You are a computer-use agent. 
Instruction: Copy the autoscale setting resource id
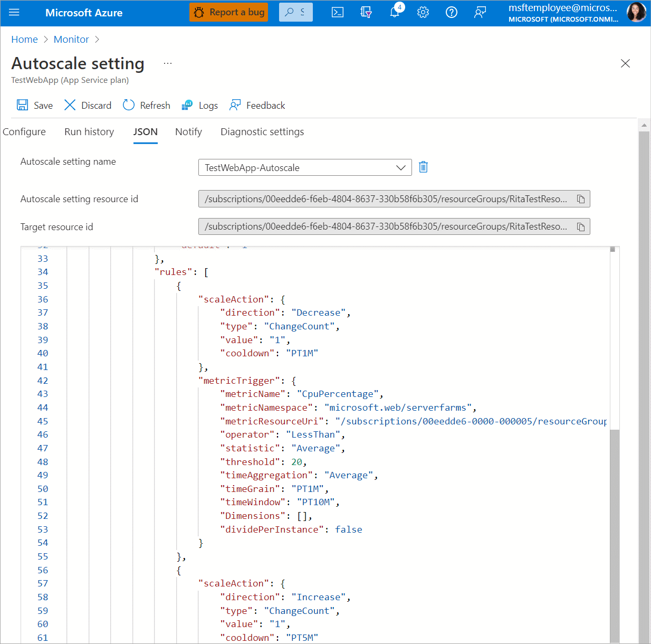581,199
